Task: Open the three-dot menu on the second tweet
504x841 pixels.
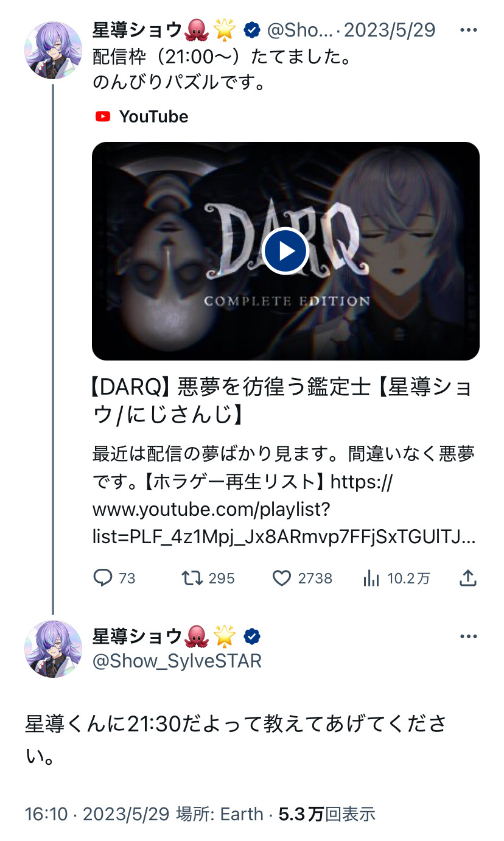Action: tap(469, 636)
